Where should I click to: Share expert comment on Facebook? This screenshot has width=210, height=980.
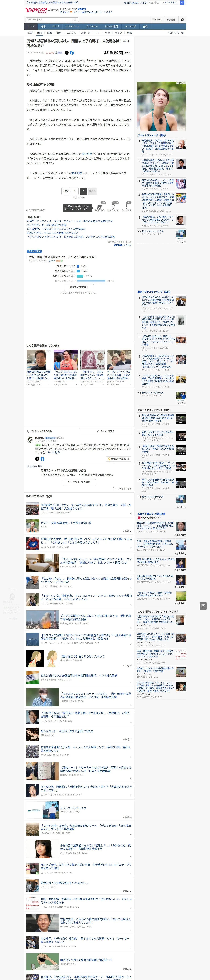point(42,459)
